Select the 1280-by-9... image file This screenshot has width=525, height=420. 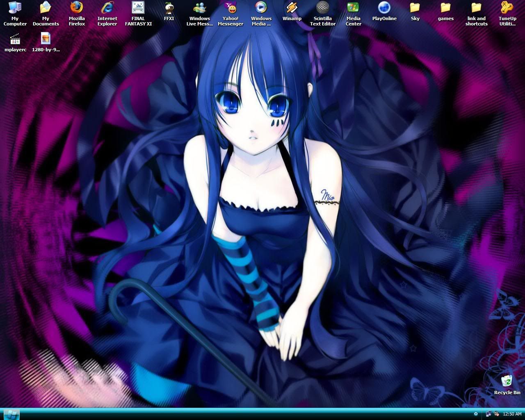point(46,43)
